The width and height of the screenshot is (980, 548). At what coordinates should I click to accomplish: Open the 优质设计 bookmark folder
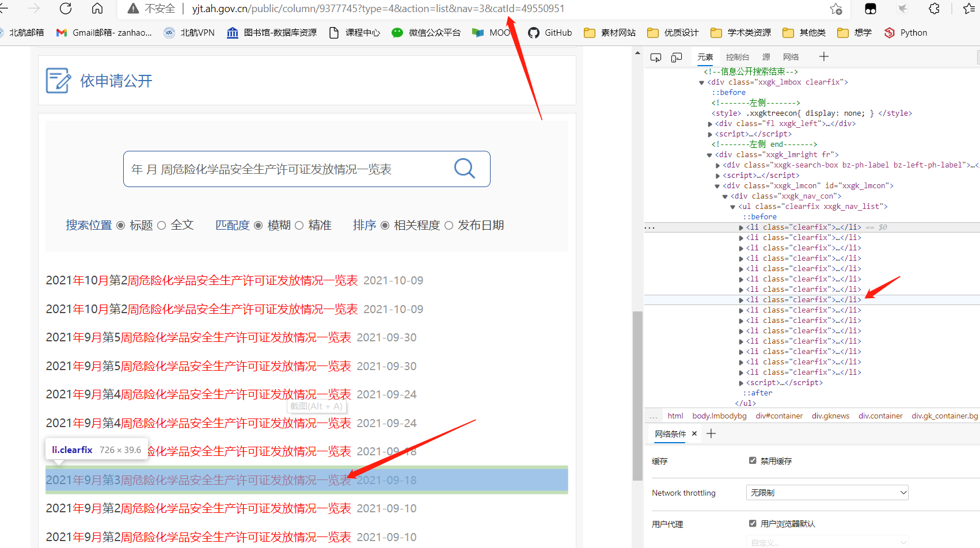point(673,33)
